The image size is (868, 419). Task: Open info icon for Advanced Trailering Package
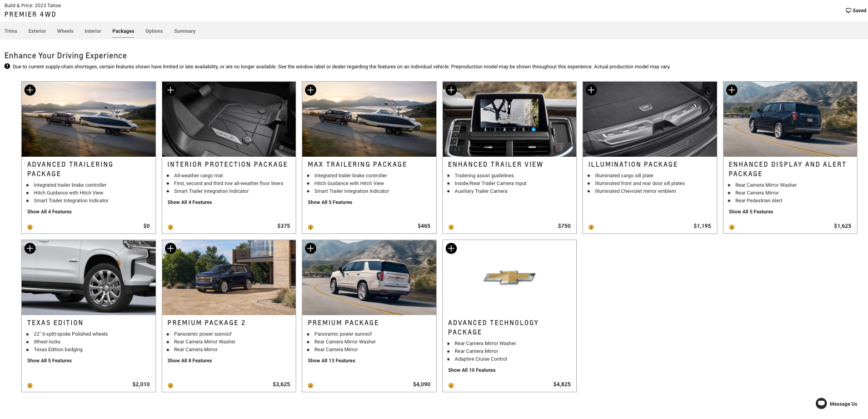tap(30, 227)
